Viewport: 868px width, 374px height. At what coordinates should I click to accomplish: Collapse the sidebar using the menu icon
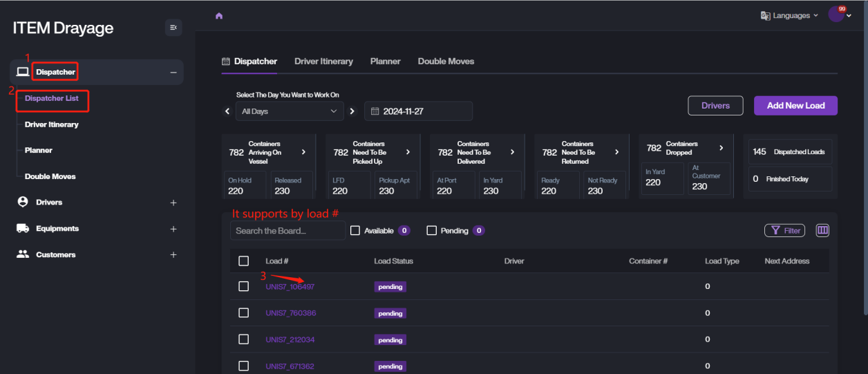[173, 28]
